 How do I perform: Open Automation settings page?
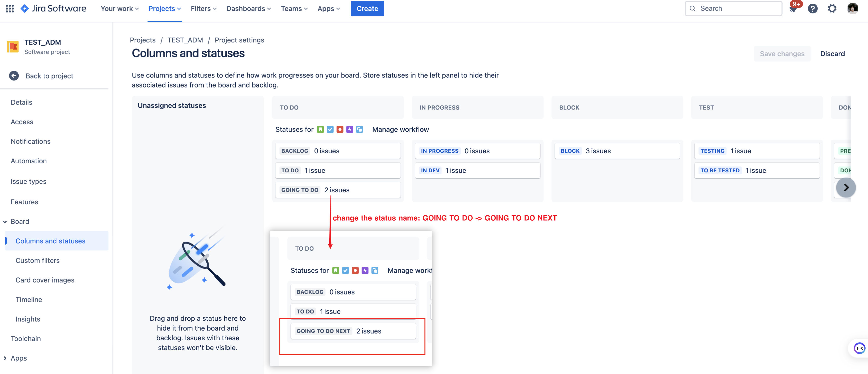pos(29,161)
